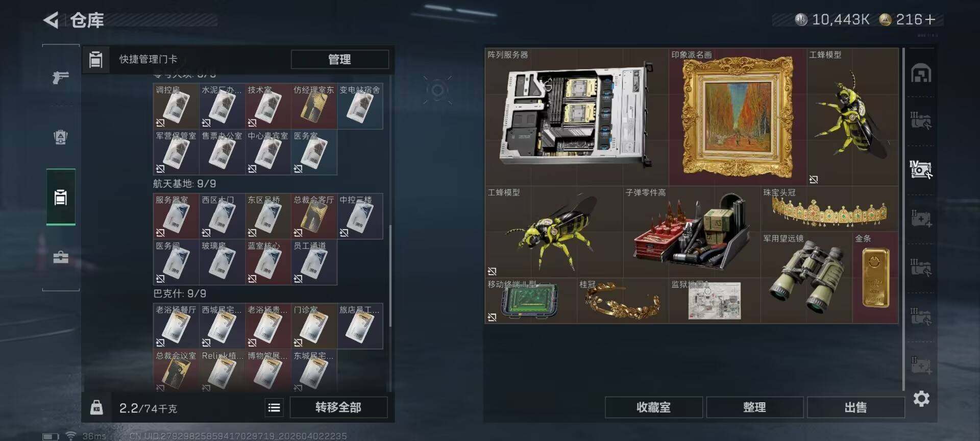The width and height of the screenshot is (980, 441).
Task: Select the 金条 gold bar item
Action: click(875, 277)
